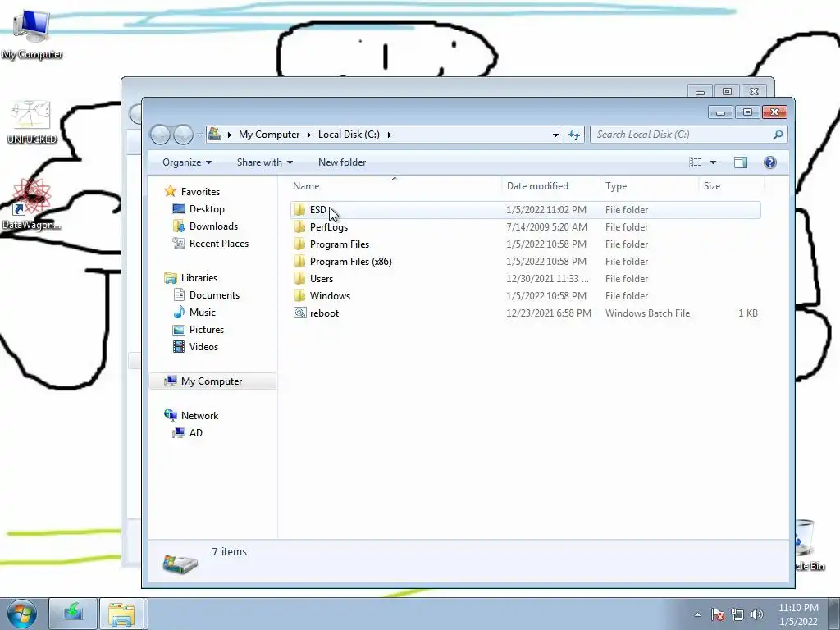Image resolution: width=840 pixels, height=630 pixels.
Task: Open Desktop in the navigation pane
Action: coord(207,209)
